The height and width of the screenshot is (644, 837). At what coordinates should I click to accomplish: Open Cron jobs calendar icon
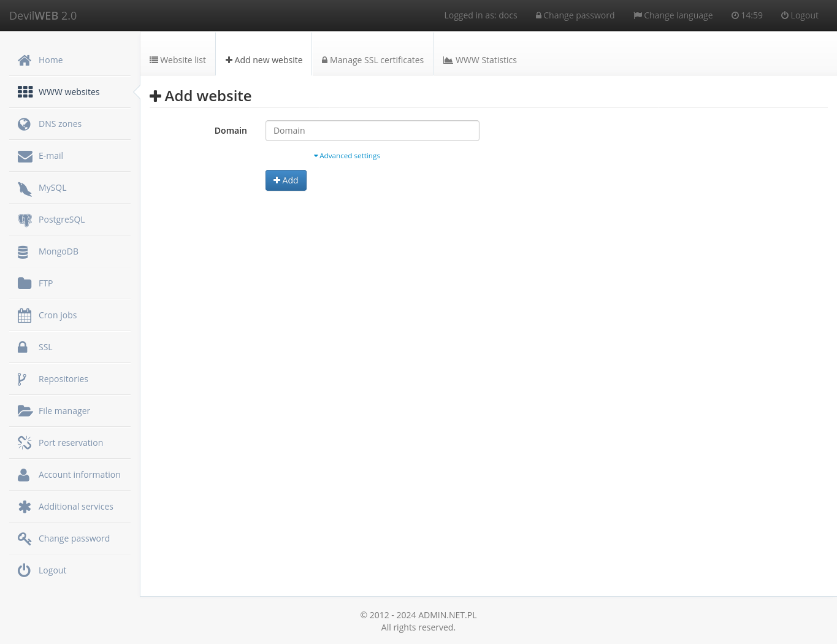click(25, 315)
